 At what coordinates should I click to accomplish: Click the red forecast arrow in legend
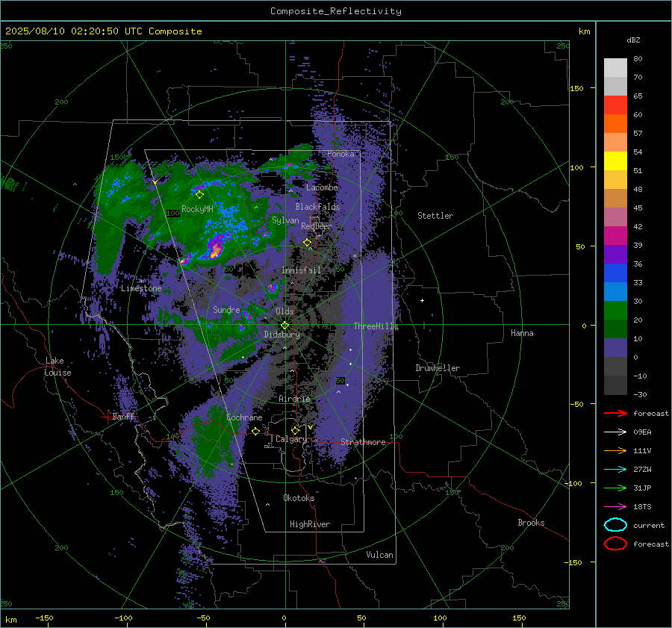coord(615,413)
